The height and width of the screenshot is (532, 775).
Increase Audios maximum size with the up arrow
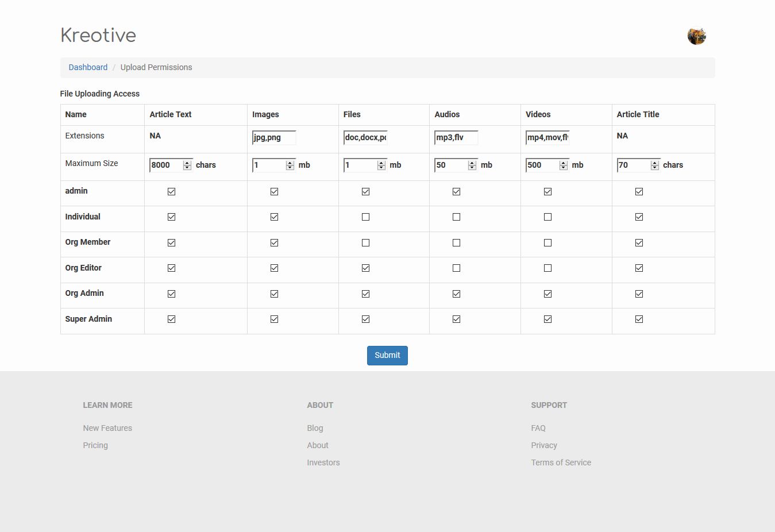tap(472, 163)
